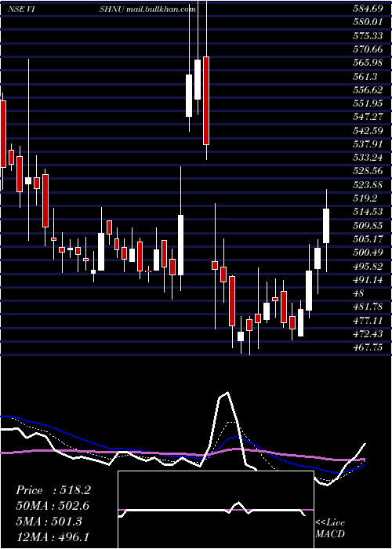Click the 500.49 price level
The image size is (392, 549).
point(367,253)
